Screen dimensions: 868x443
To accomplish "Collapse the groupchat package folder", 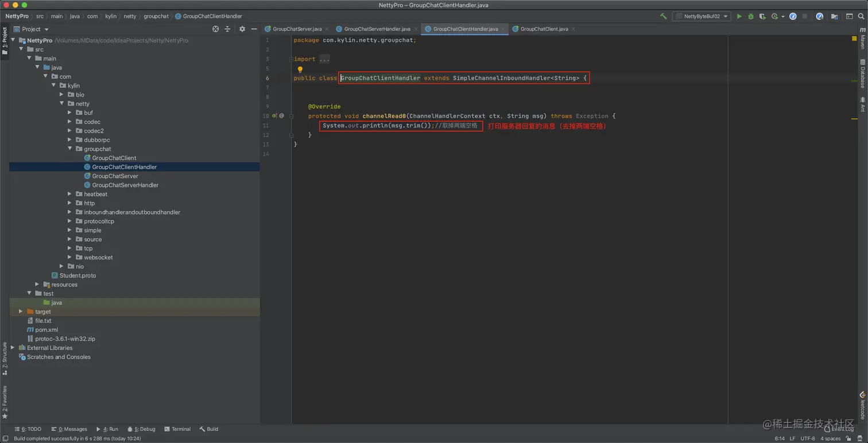I will coord(69,149).
